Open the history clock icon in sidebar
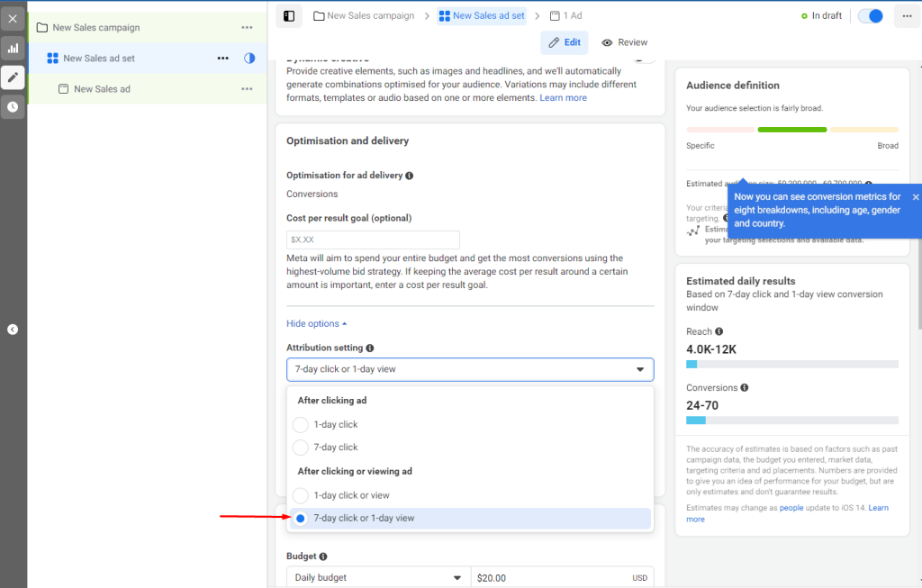This screenshot has width=922, height=588. pos(13,107)
